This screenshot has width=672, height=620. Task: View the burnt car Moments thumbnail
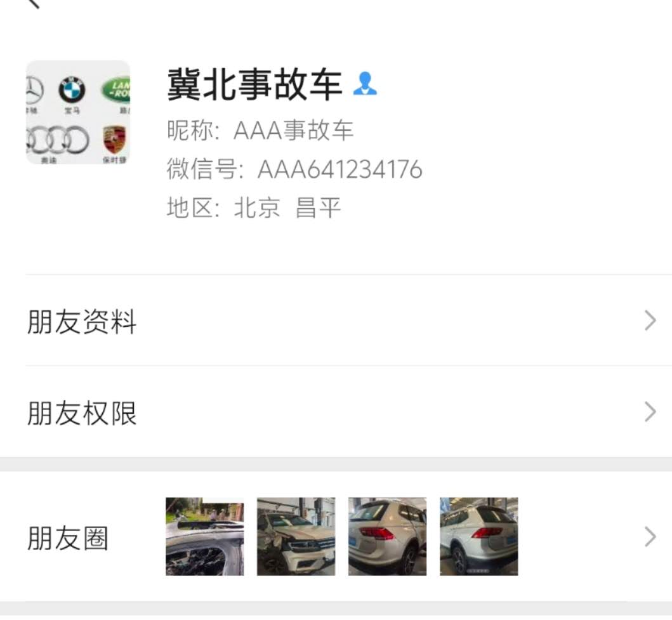pyautogui.click(x=205, y=536)
